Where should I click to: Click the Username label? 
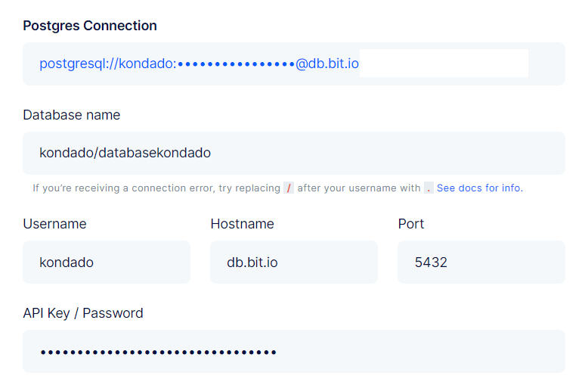[x=54, y=224]
